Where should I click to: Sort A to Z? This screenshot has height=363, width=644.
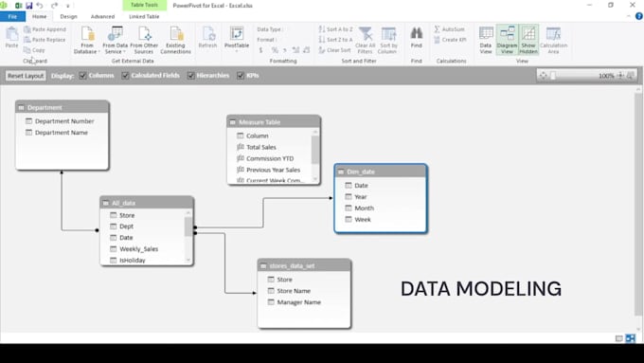pos(335,29)
